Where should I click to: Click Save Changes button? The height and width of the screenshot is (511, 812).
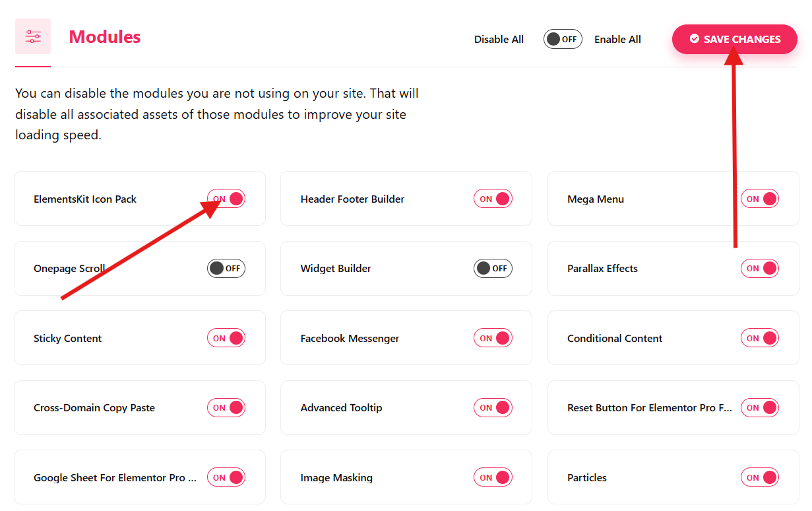point(734,39)
